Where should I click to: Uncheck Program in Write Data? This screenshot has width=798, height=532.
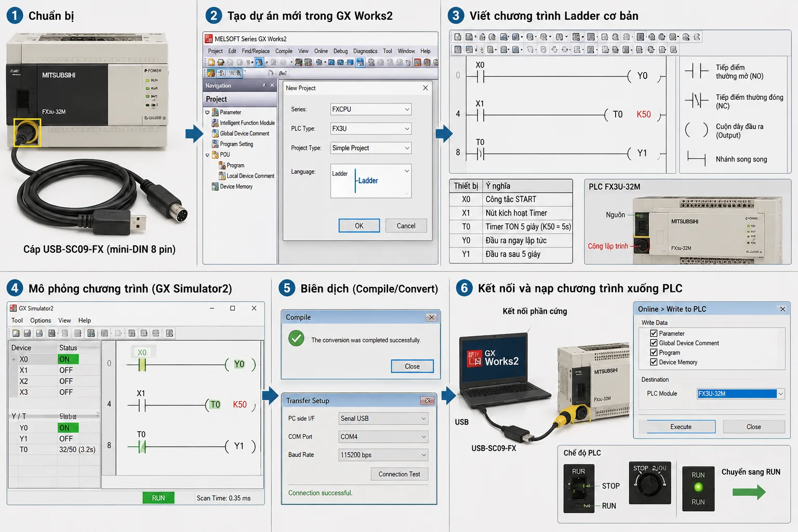point(654,352)
